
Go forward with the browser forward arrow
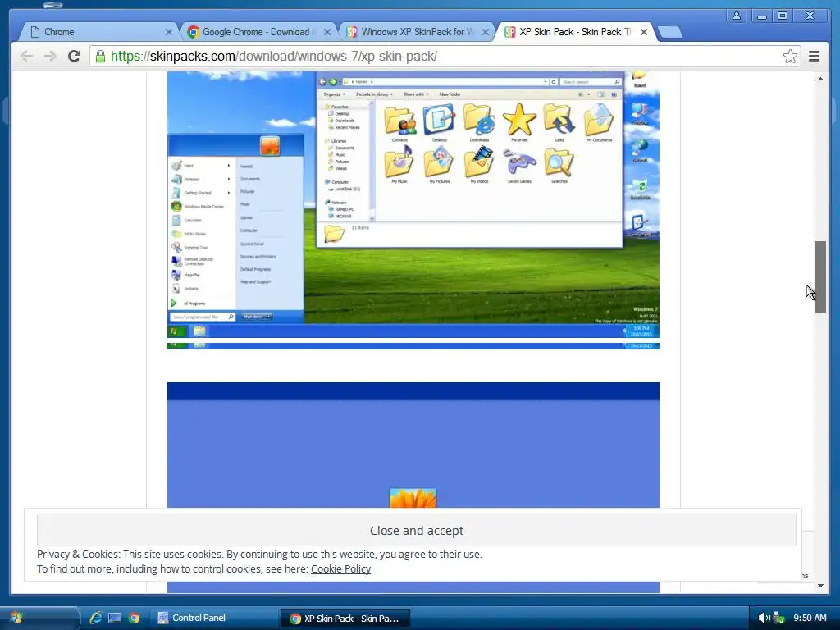(x=50, y=57)
